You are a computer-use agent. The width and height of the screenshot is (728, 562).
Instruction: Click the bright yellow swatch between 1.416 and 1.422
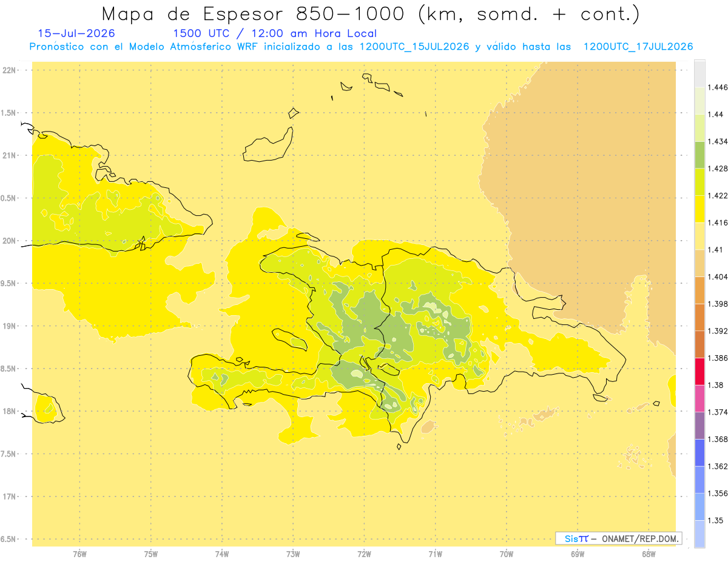pos(699,209)
